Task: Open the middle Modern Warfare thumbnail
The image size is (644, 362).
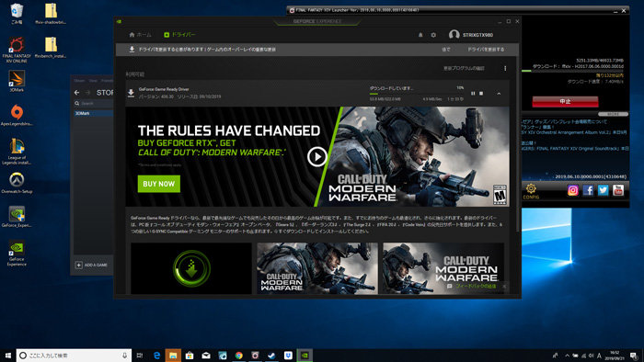Action: [x=317, y=268]
